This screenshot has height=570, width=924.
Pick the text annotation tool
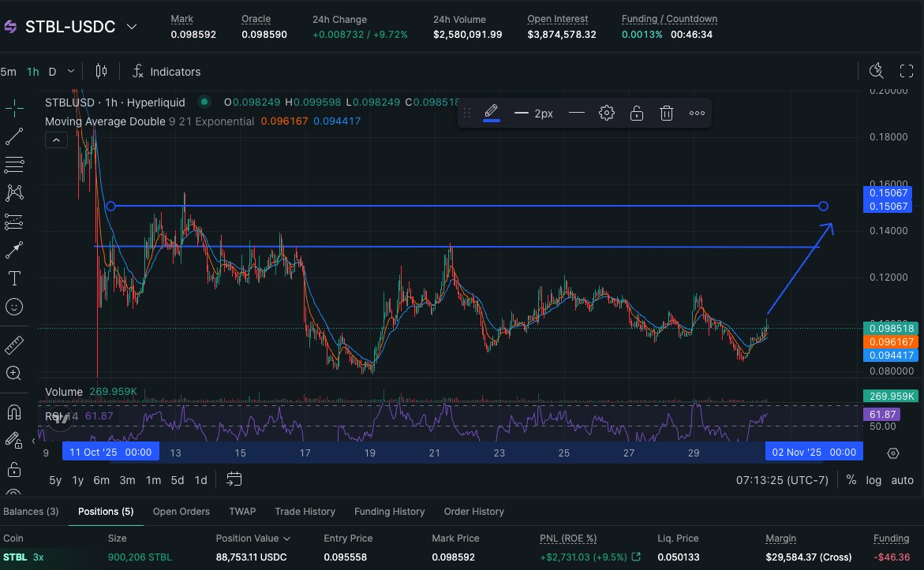(14, 278)
